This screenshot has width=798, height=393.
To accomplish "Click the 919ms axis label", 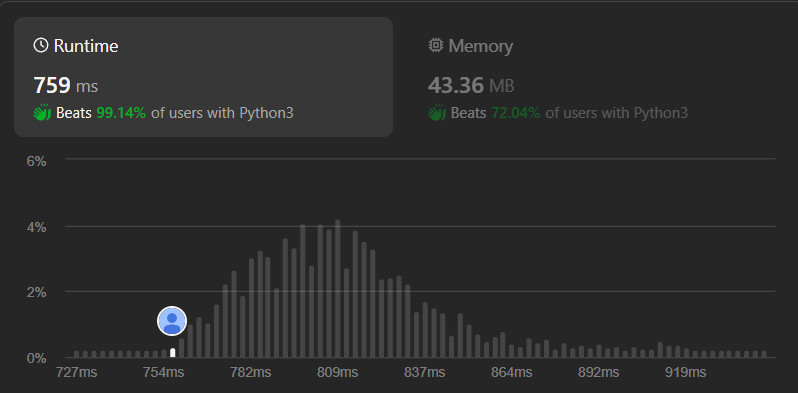I will [686, 373].
